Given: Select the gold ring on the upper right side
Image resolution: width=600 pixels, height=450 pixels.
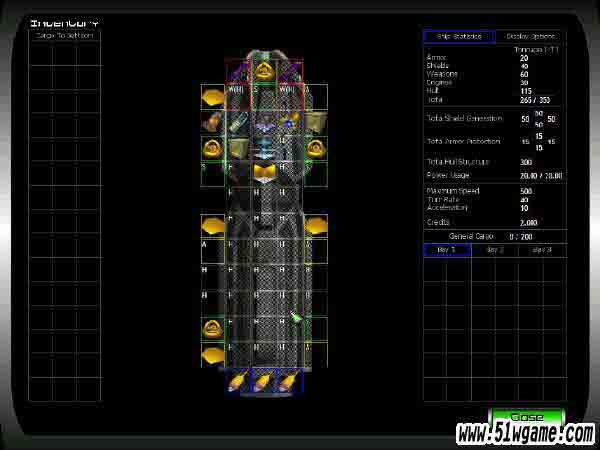Looking at the screenshot, I should click(316, 148).
